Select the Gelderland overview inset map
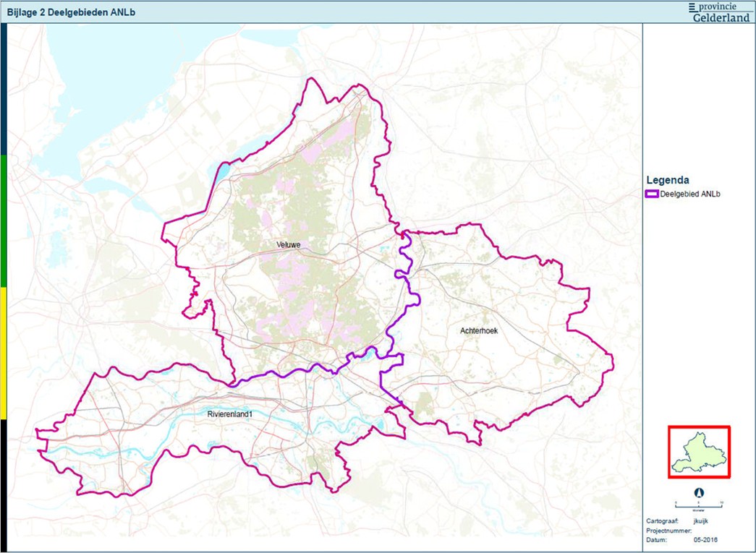Screen dimensions: 756x553 [x=699, y=452]
